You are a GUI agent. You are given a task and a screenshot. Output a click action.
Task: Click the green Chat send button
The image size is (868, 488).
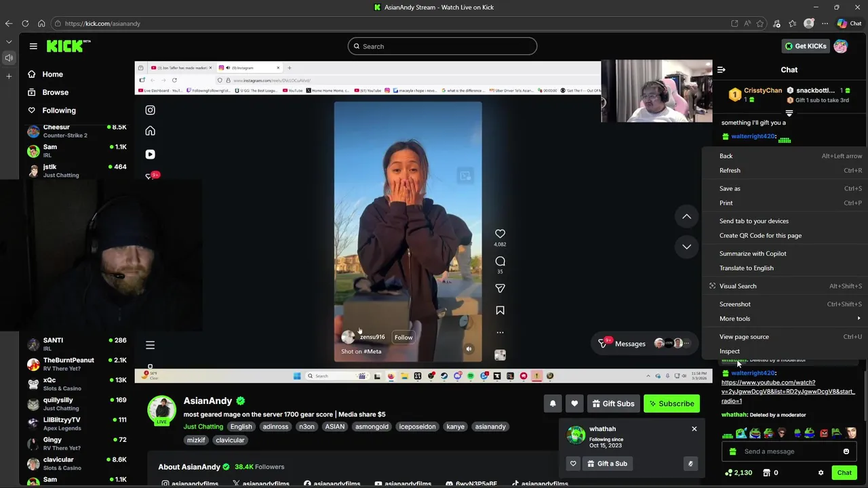pyautogui.click(x=844, y=473)
